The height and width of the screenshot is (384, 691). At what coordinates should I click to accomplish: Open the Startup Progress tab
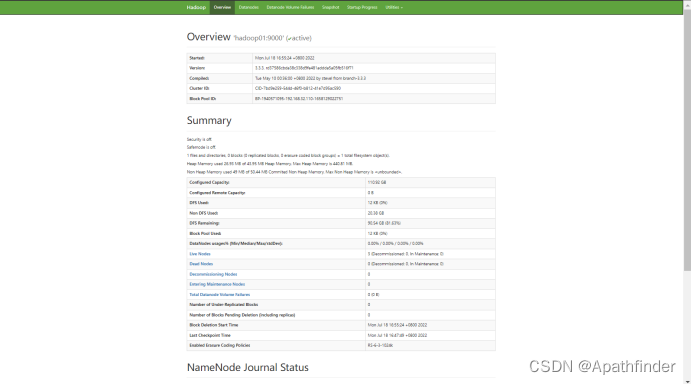(x=362, y=7)
